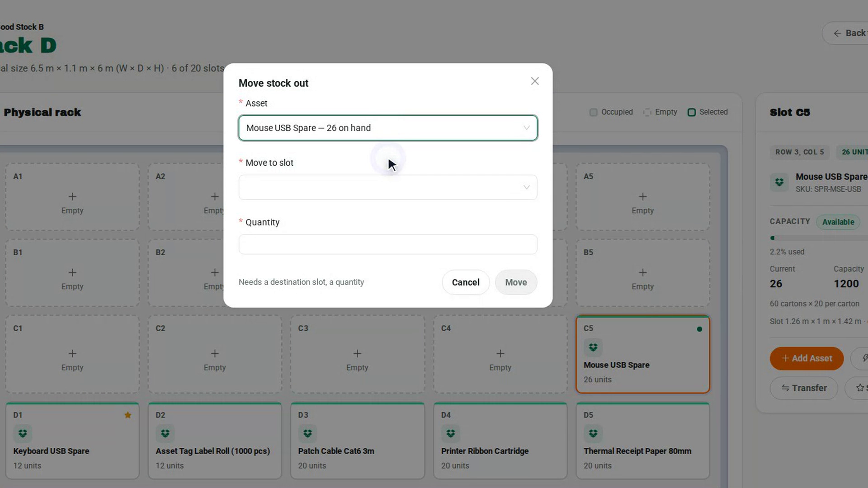The image size is (868, 488).
Task: Click plus icon in slot A1
Action: click(72, 197)
